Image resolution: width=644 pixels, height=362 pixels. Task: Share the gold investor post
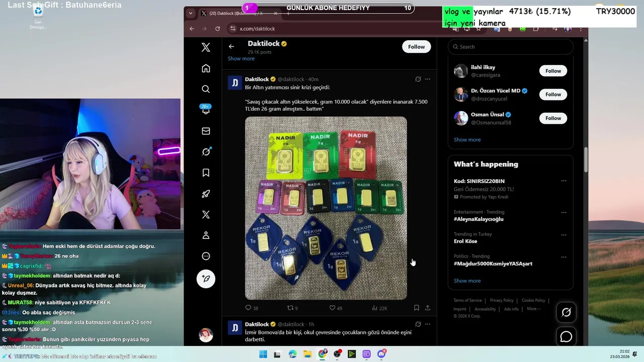428,308
